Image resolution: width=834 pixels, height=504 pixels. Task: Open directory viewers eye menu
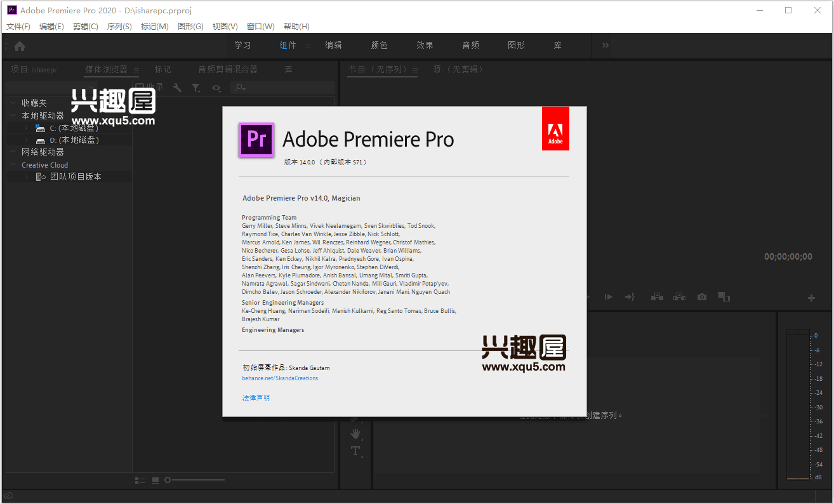click(x=216, y=88)
